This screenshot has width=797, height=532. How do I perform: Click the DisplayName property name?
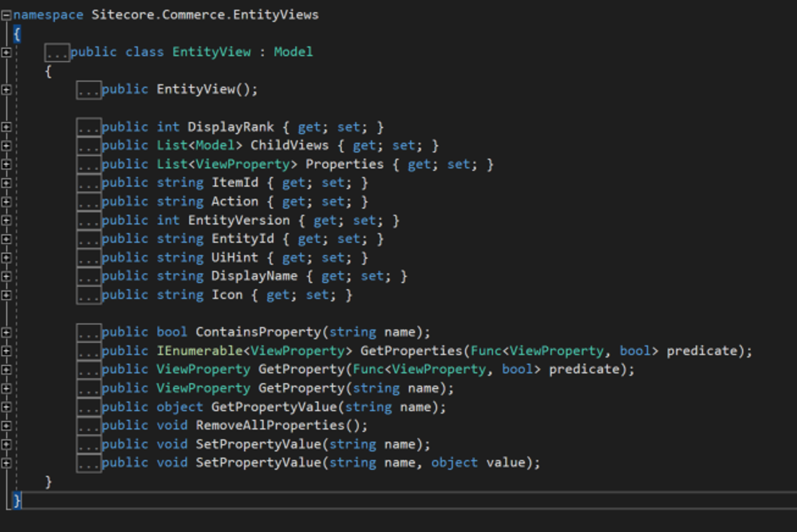coord(254,276)
